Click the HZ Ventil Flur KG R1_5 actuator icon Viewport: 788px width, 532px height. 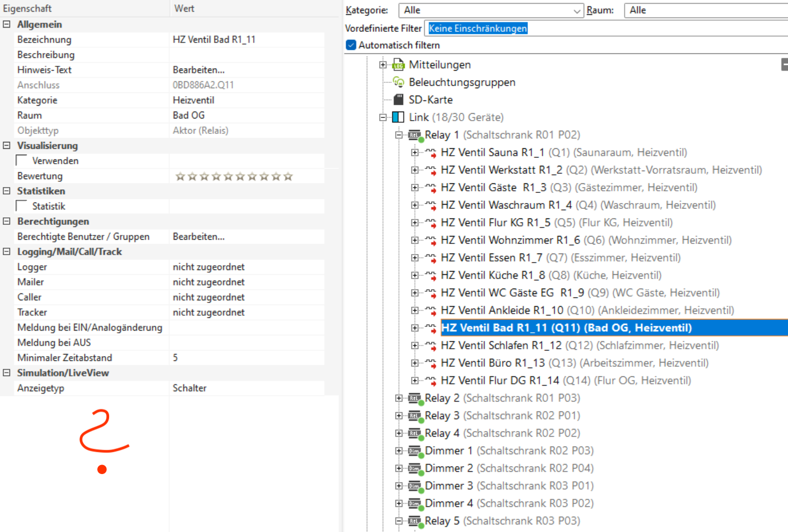tap(431, 223)
